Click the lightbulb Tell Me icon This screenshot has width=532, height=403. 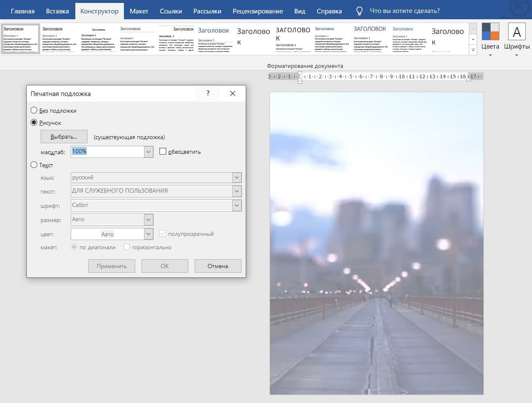(359, 11)
